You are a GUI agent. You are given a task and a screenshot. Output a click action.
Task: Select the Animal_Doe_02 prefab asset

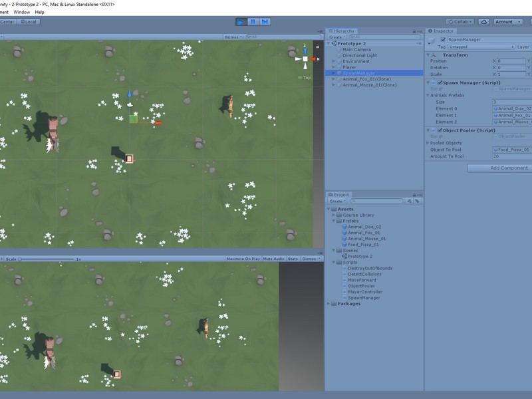point(364,227)
